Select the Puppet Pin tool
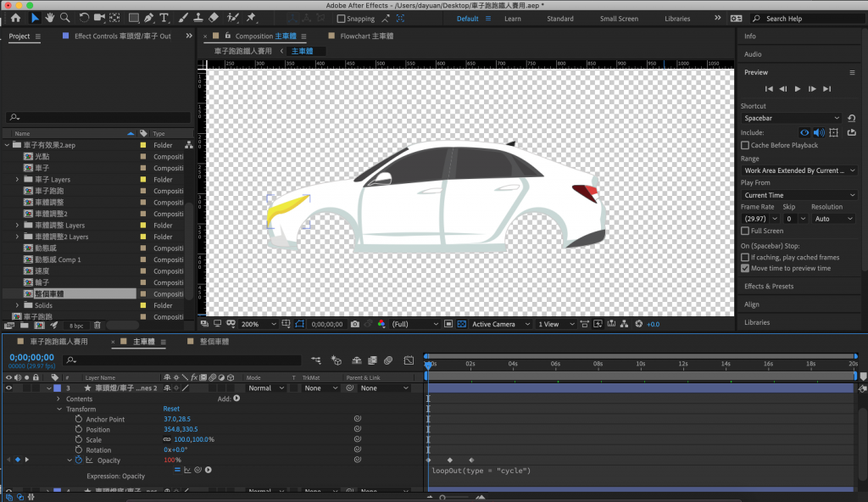 [x=251, y=18]
